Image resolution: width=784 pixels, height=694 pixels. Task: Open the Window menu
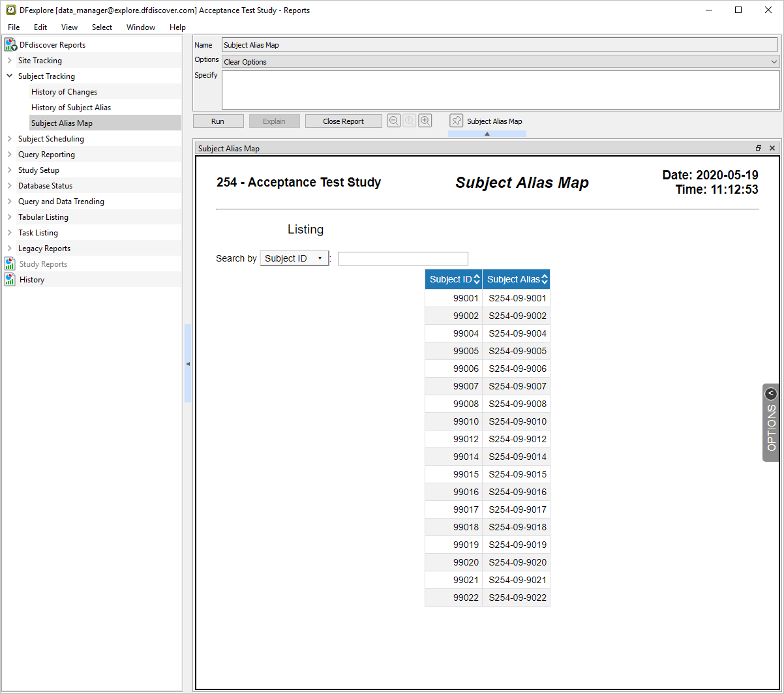point(141,27)
